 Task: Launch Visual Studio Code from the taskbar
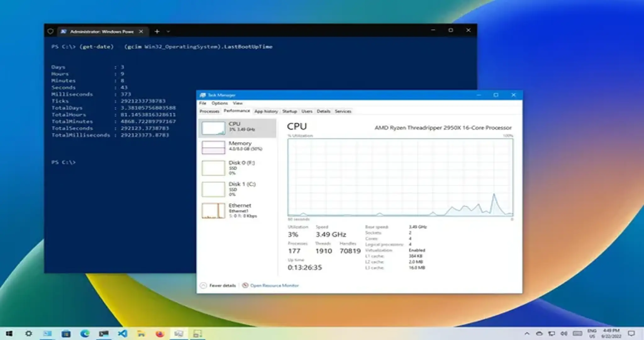tap(123, 334)
